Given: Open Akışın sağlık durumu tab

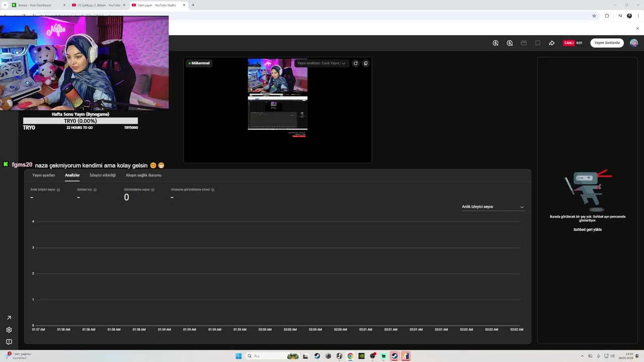Looking at the screenshot, I should [x=143, y=175].
